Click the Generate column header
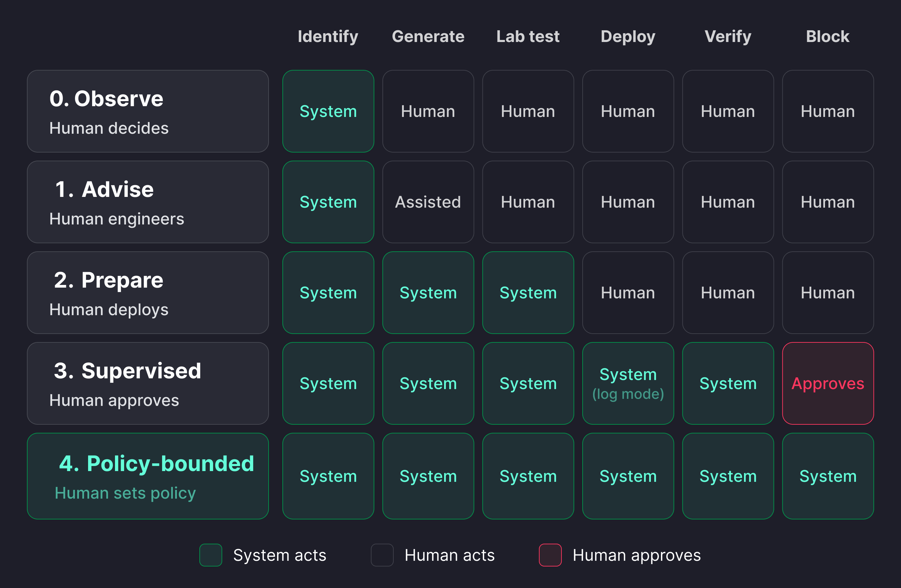This screenshot has width=901, height=588. [x=428, y=37]
